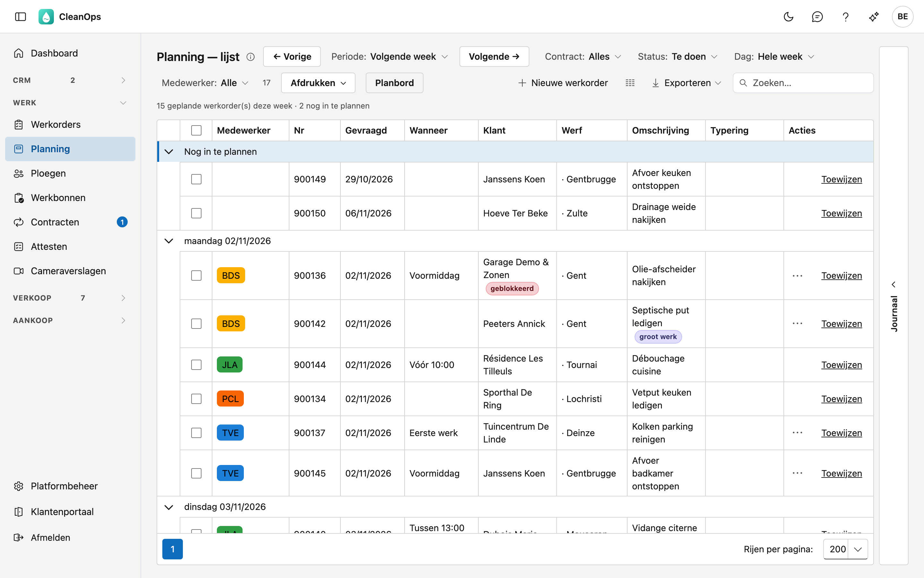The image size is (924, 578).
Task: Open Werkorders in sidebar
Action: click(70, 124)
